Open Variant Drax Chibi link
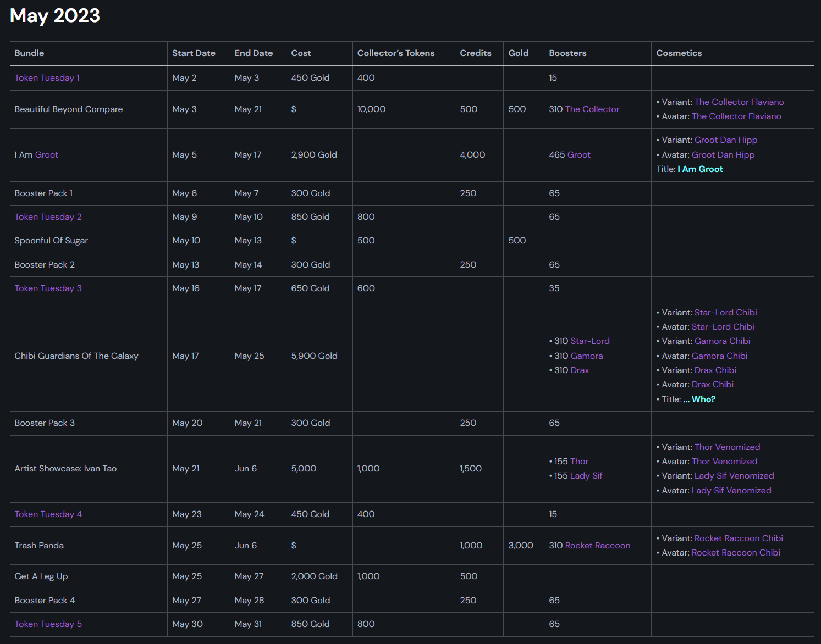Screen dimensions: 821x644 point(715,370)
